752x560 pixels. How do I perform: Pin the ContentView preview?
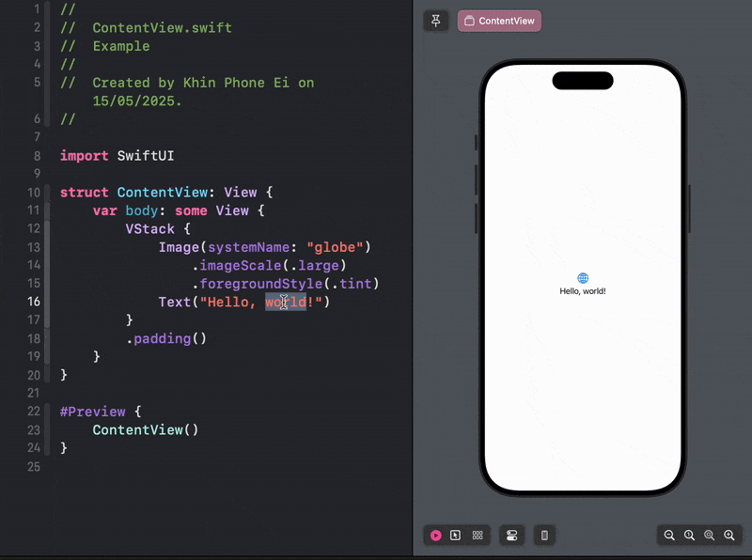point(435,20)
